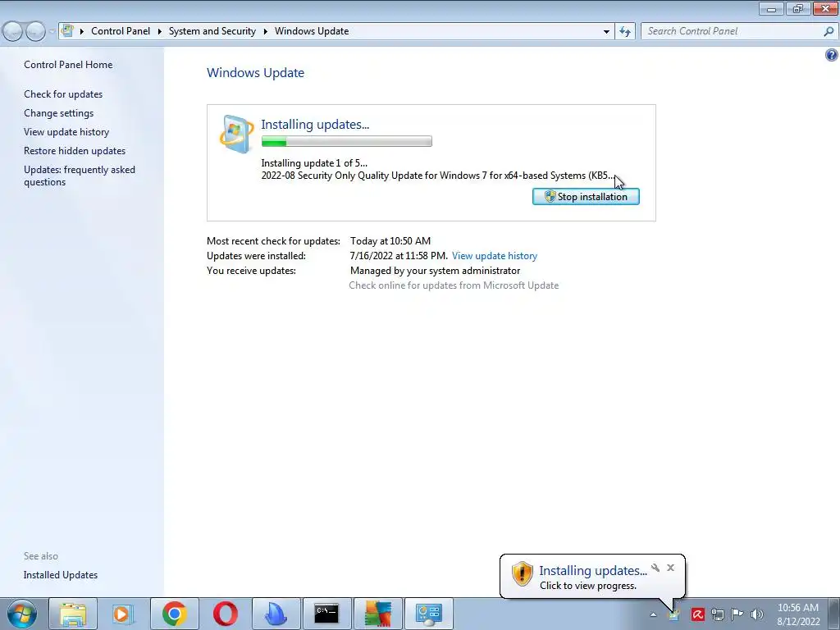Screen dimensions: 840x630
Task: Close the Installing updates balloon
Action: click(671, 568)
